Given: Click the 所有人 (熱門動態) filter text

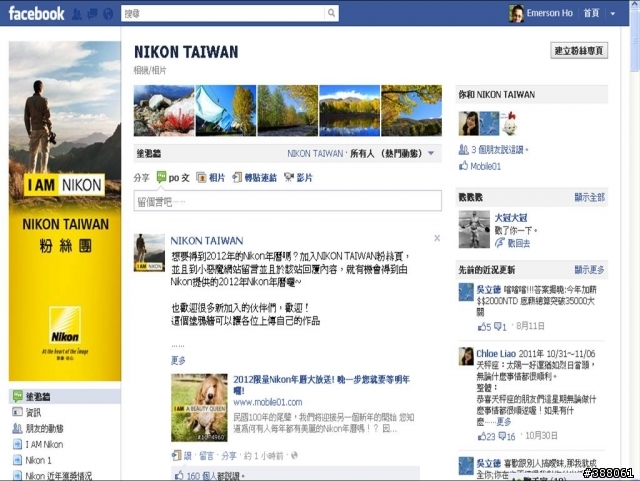Looking at the screenshot, I should 386,154.
